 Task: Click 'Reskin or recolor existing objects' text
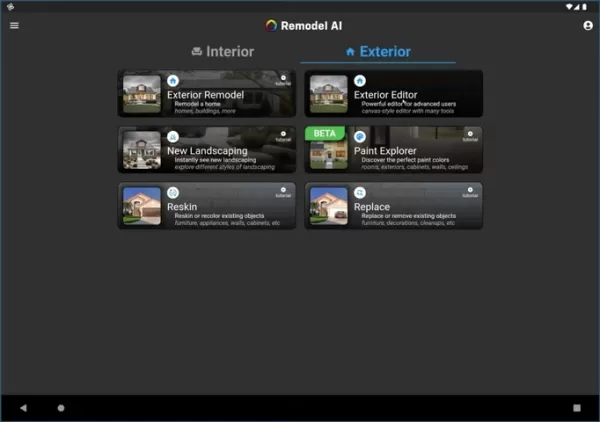219,216
